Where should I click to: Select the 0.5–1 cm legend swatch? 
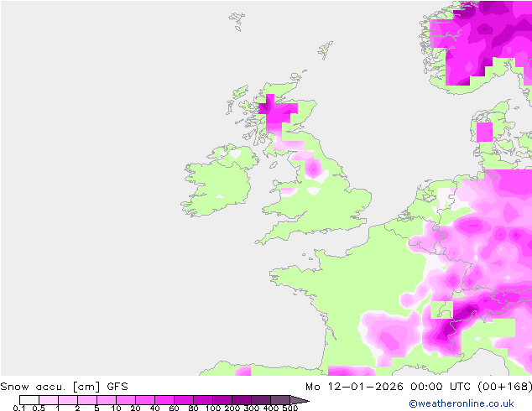(x=49, y=400)
